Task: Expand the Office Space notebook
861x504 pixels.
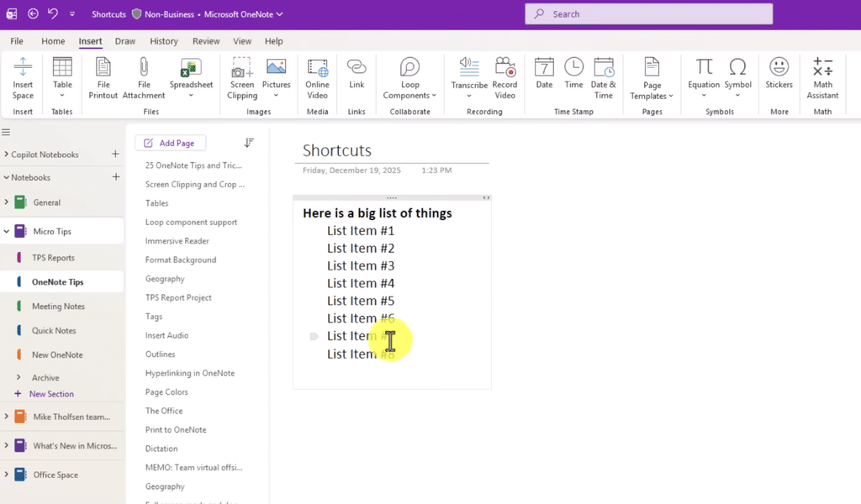Action: click(6, 475)
